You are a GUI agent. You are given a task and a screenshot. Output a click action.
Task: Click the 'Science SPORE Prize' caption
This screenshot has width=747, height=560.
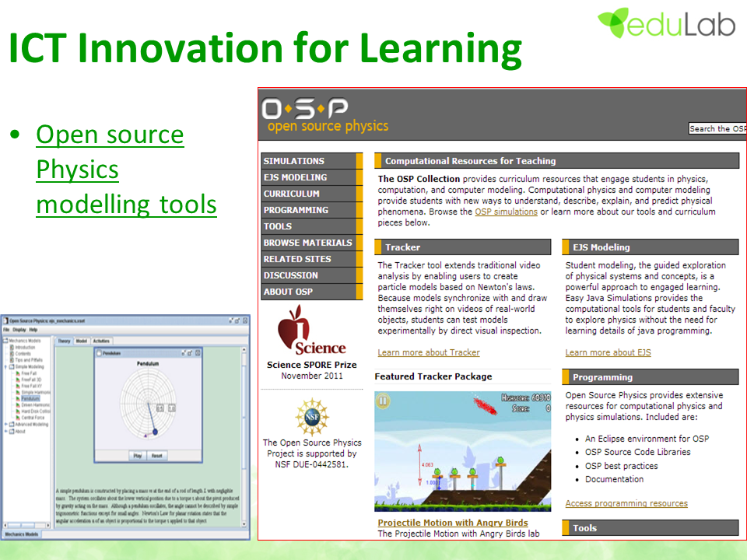tap(311, 365)
